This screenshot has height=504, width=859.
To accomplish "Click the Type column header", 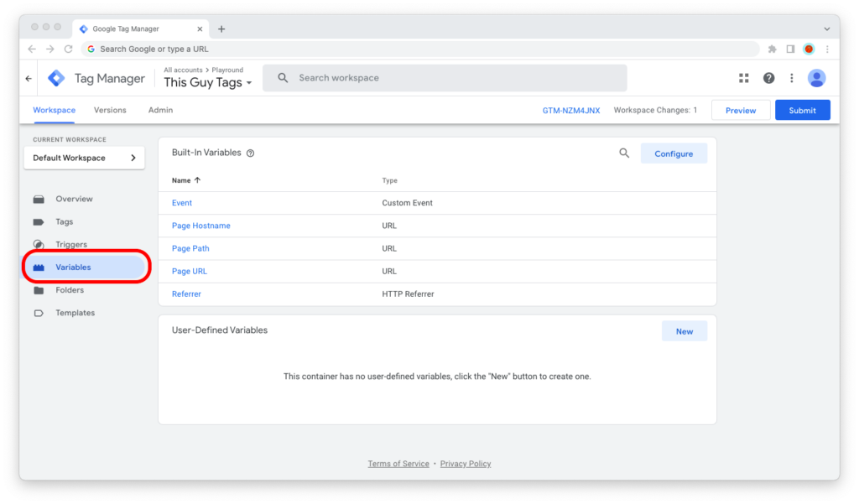I will (389, 180).
